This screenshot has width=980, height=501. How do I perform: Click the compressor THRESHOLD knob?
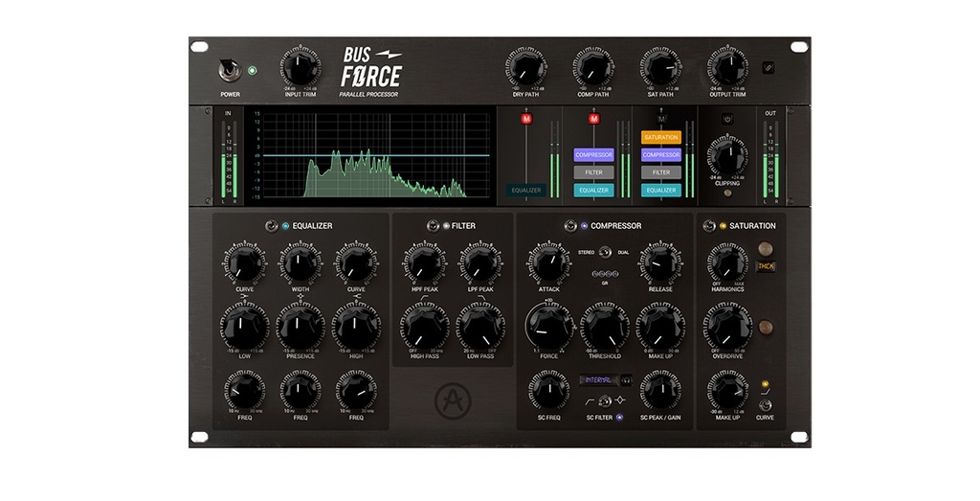(x=605, y=327)
